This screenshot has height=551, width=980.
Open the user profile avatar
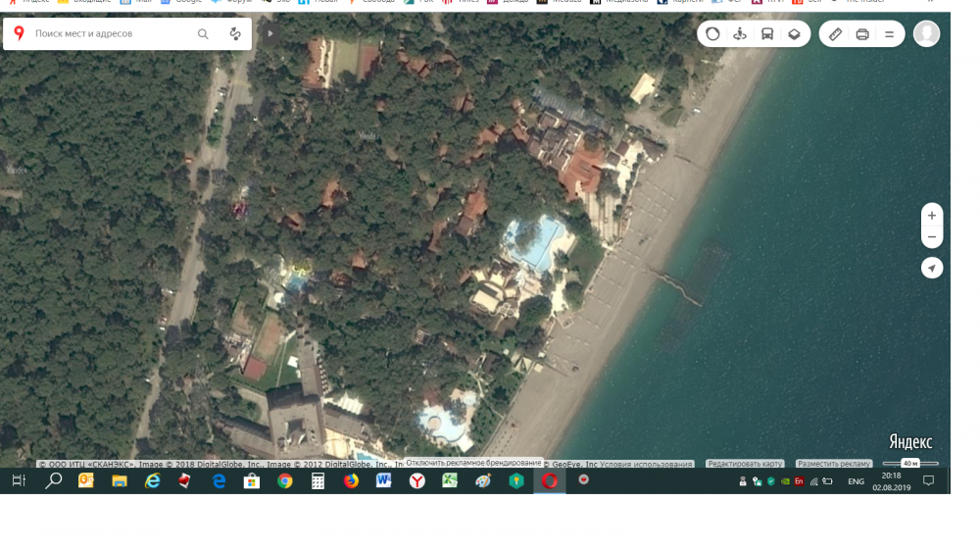[926, 34]
